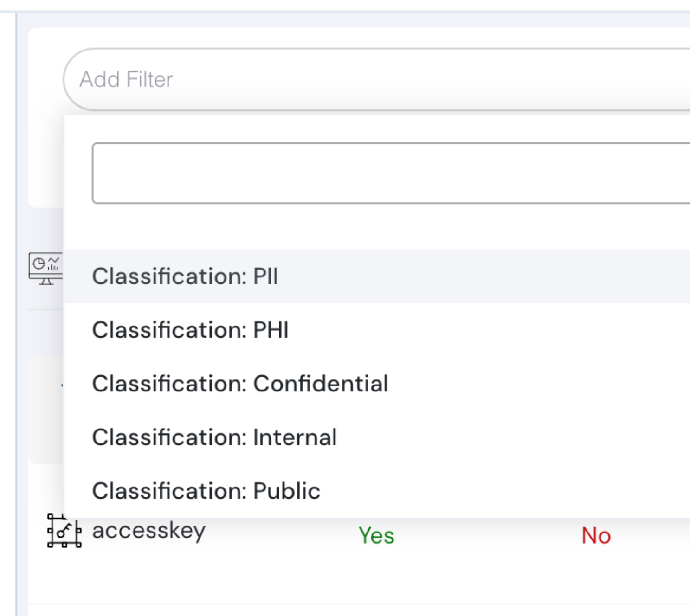Click the monitor stand in the dashboard icon
The height and width of the screenshot is (616, 690).
pyautogui.click(x=45, y=282)
